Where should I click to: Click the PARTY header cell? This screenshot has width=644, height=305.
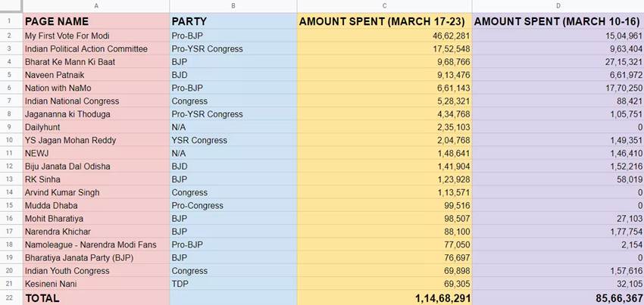point(233,21)
